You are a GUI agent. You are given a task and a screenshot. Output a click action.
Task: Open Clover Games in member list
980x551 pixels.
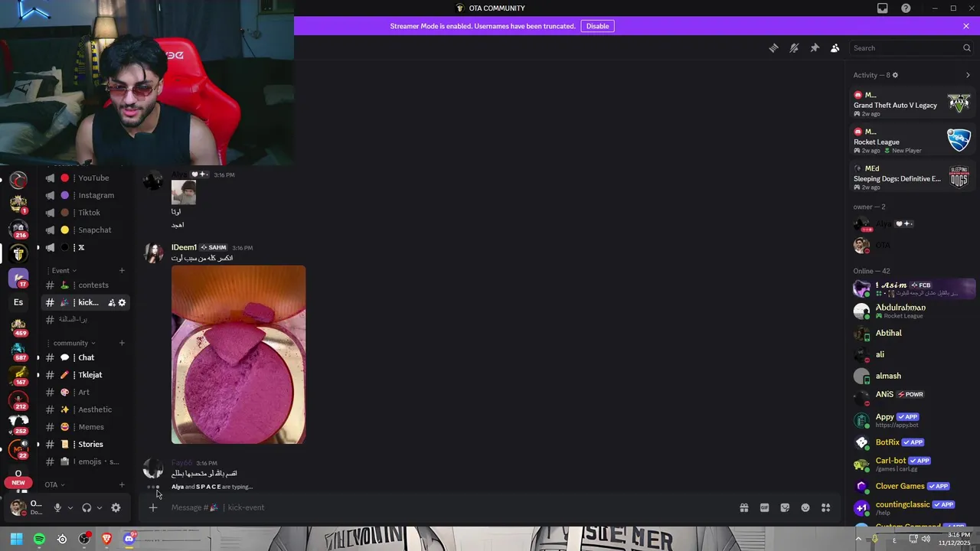point(912,486)
